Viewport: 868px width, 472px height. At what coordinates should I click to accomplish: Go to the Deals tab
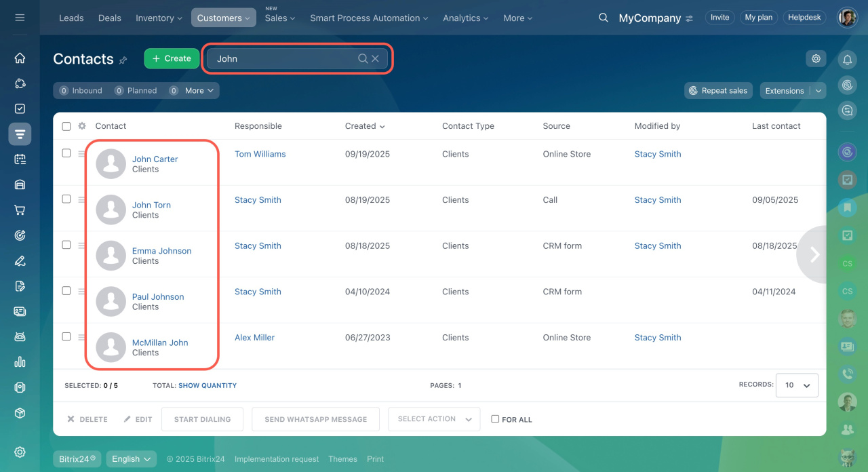click(109, 18)
